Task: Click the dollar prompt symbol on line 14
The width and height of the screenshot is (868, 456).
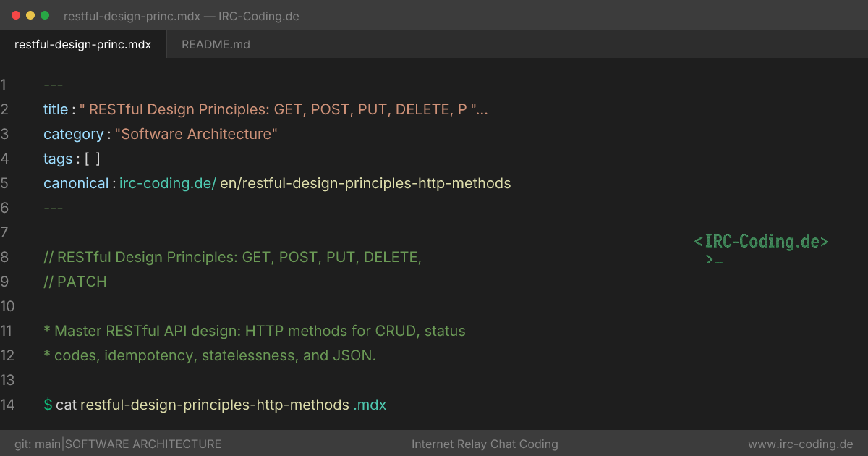Action: (48, 405)
